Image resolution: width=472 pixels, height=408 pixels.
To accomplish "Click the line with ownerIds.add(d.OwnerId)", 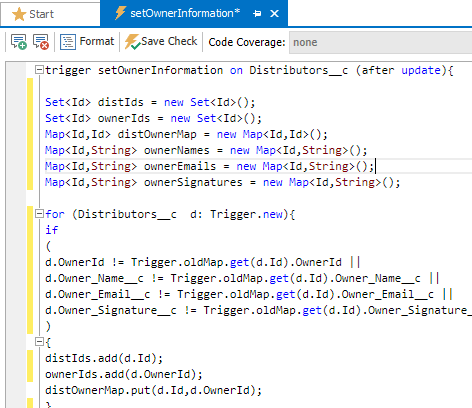I will (x=124, y=374).
